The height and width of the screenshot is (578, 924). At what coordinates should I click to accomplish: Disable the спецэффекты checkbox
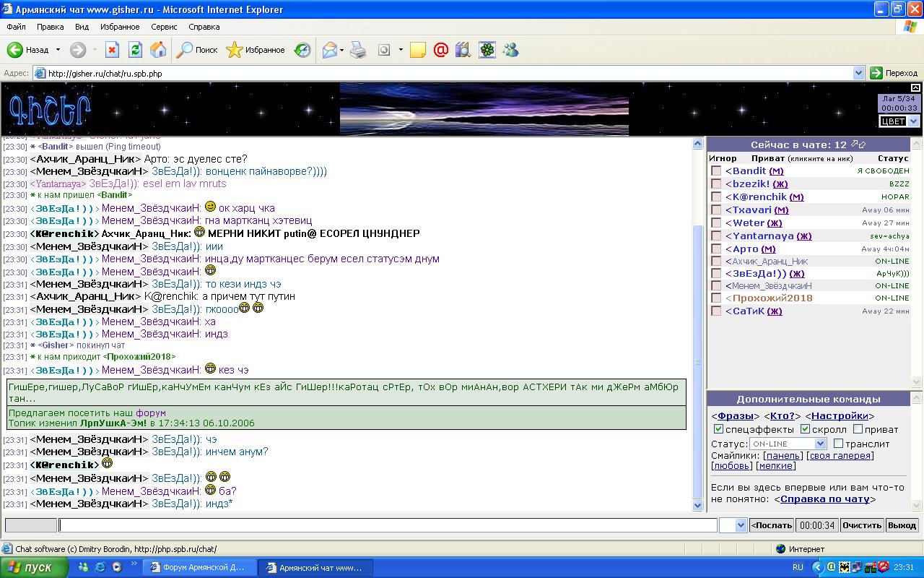(718, 429)
